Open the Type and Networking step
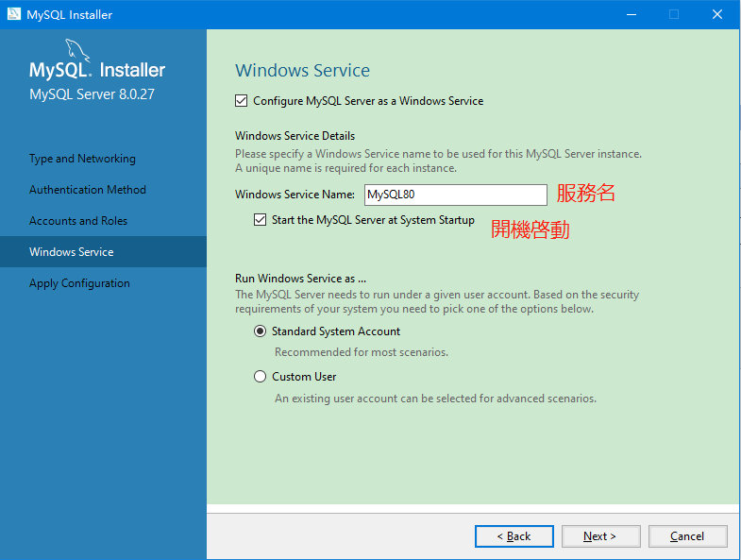The image size is (741, 560). pos(82,159)
